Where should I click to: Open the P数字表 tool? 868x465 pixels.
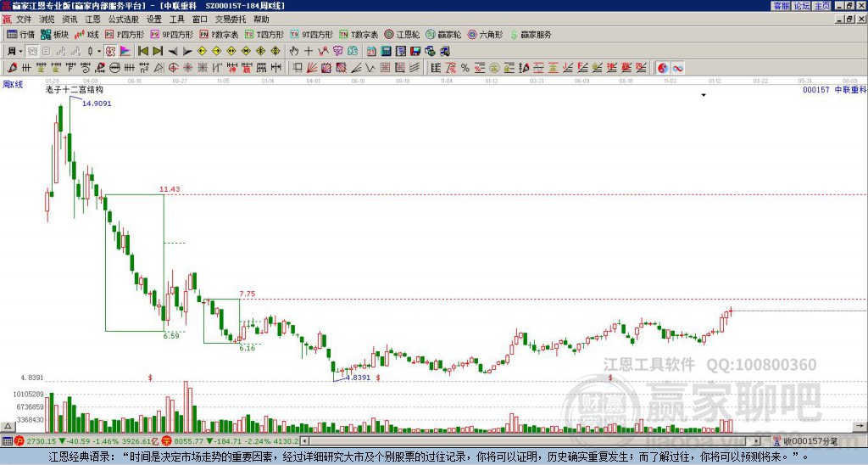[x=219, y=34]
